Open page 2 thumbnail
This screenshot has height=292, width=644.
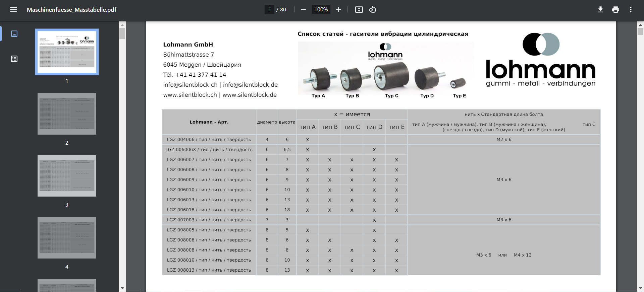click(x=67, y=114)
